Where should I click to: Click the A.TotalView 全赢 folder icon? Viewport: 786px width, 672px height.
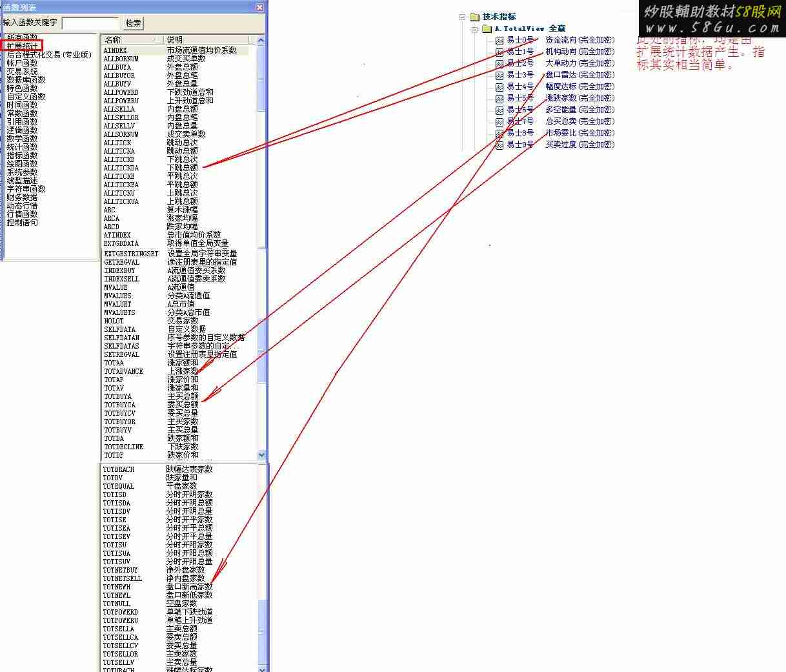point(487,28)
